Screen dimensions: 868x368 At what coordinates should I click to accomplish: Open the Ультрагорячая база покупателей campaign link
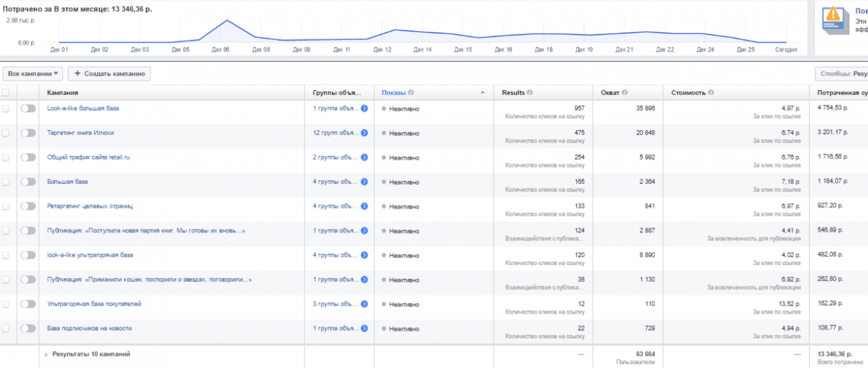click(x=94, y=303)
